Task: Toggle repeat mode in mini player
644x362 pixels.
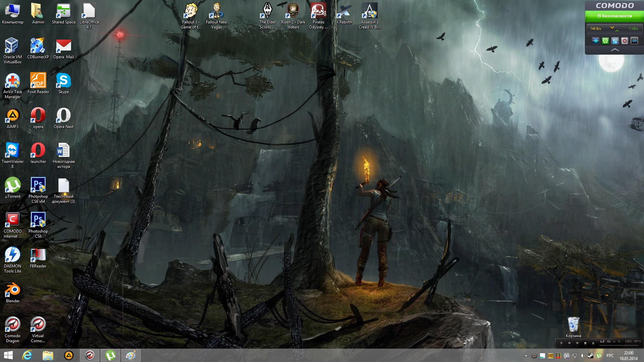Action: [x=609, y=342]
